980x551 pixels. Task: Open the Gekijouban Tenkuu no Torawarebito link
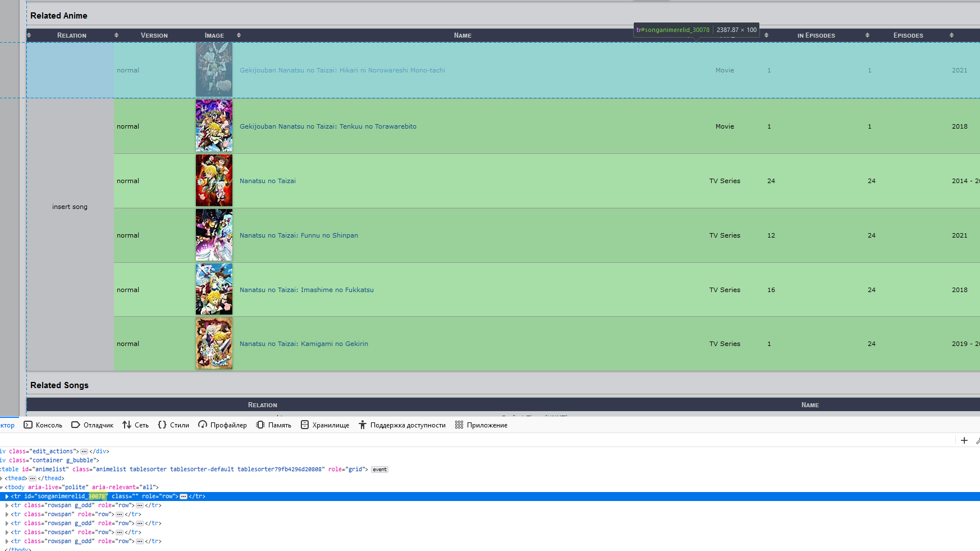(328, 126)
